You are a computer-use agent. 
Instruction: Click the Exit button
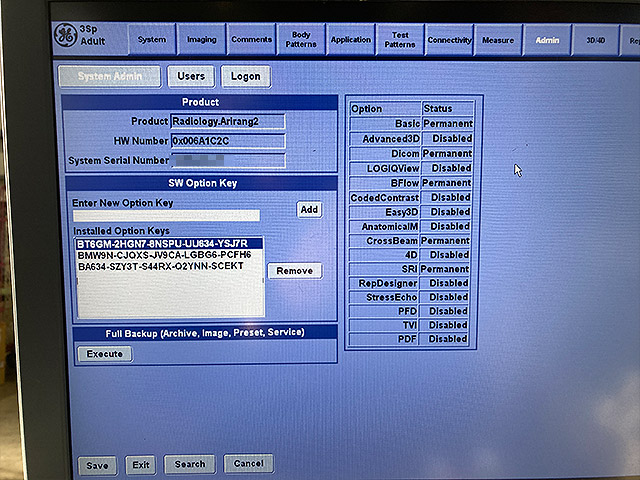pos(141,465)
